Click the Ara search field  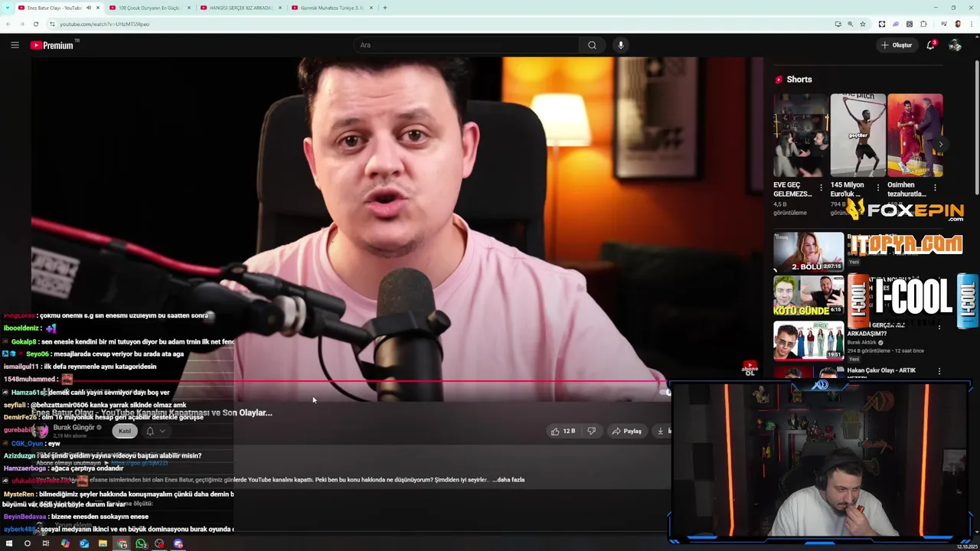(x=468, y=45)
